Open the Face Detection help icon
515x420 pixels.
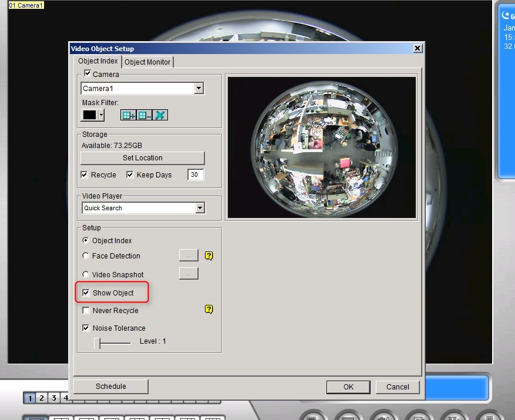[209, 256]
